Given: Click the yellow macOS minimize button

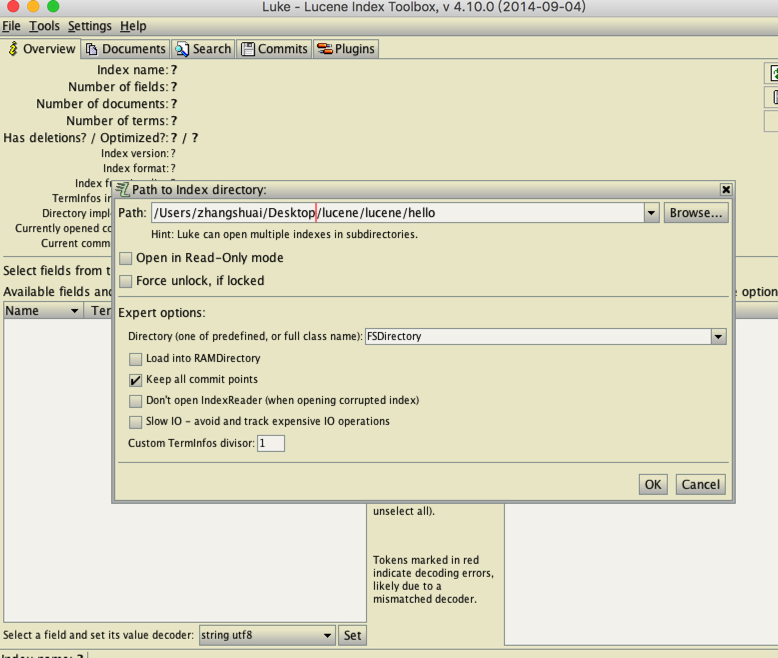Looking at the screenshot, I should tap(33, 6).
